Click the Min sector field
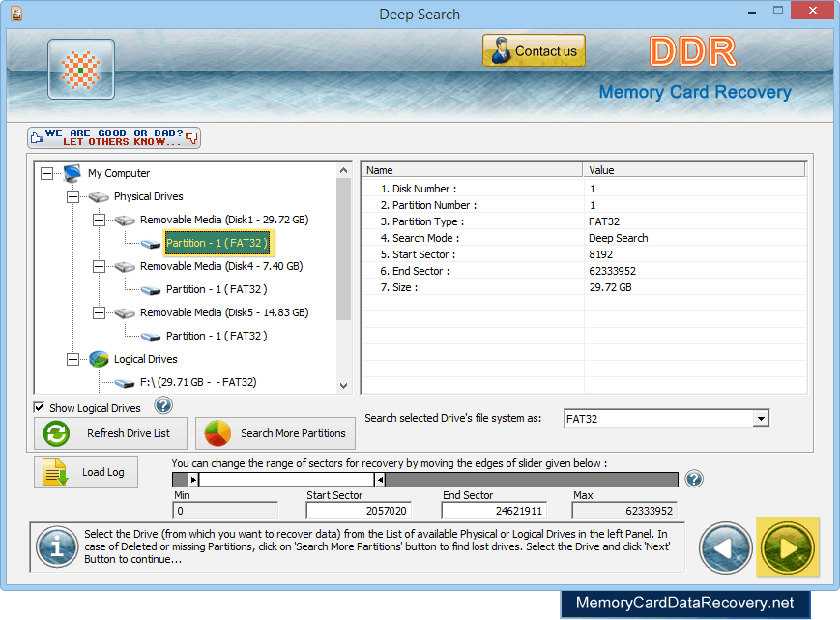Screen dimensions: 840x620 coord(225,511)
